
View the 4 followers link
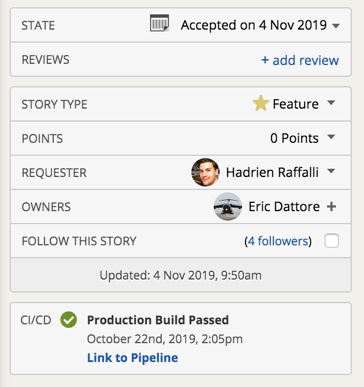[278, 241]
